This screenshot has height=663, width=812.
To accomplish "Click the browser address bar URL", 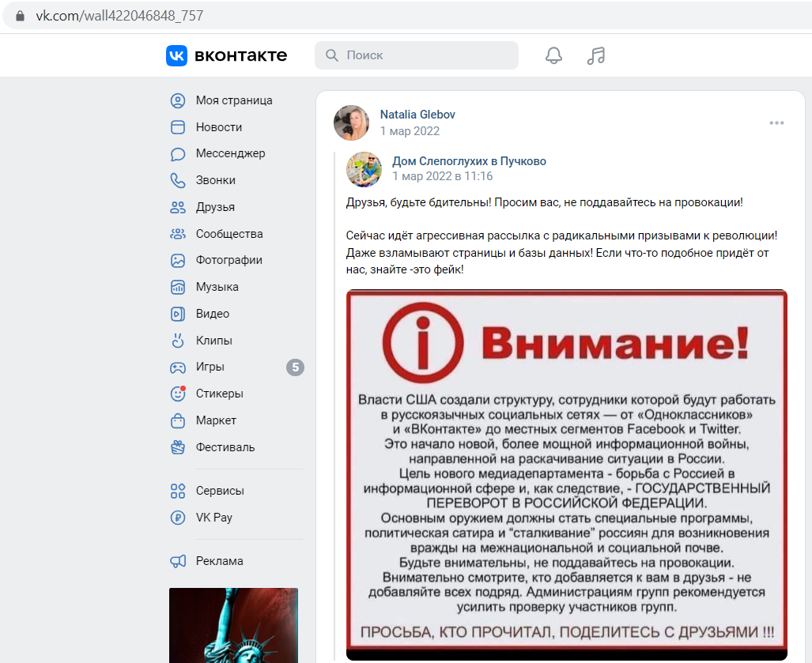I will 119,16.
